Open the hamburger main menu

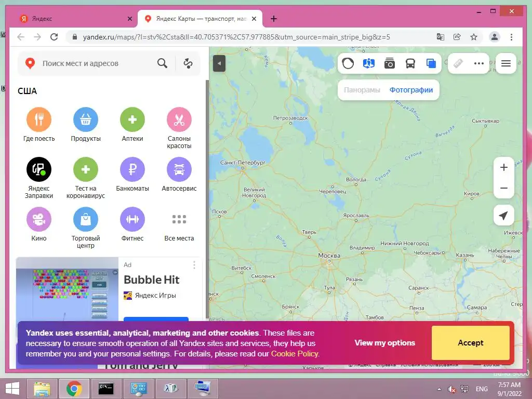point(506,63)
